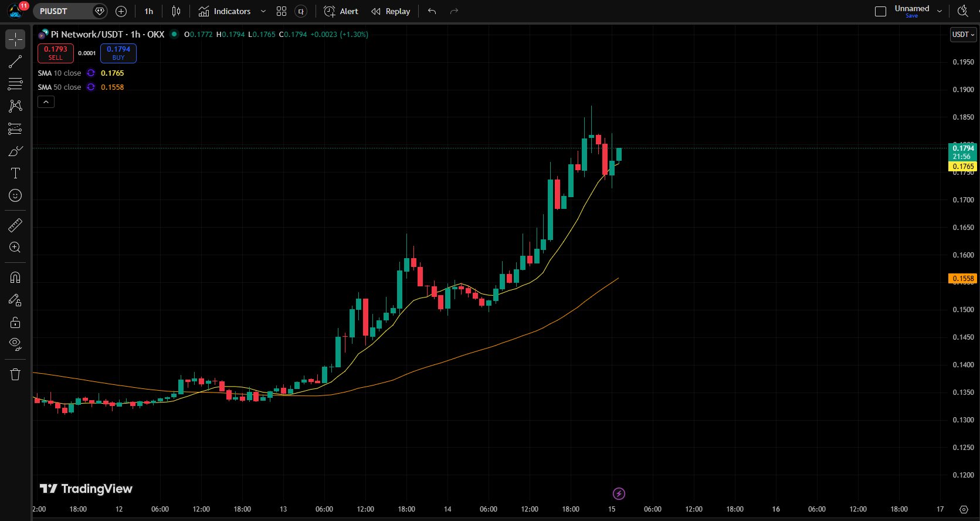Toggle lock all drawings
This screenshot has height=521, width=980.
tap(15, 322)
